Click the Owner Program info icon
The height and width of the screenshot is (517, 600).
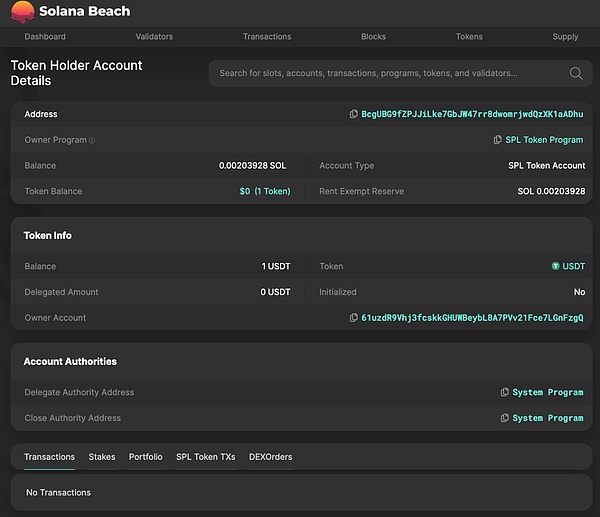click(x=92, y=141)
